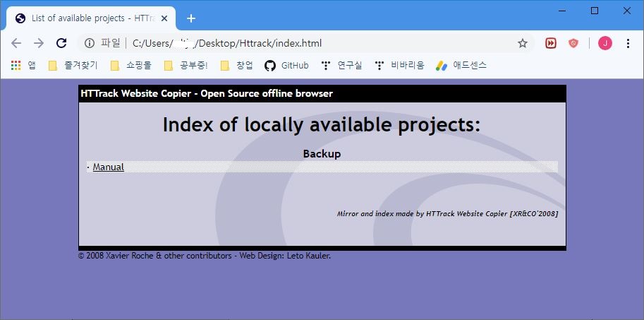Reload the current page

point(61,43)
